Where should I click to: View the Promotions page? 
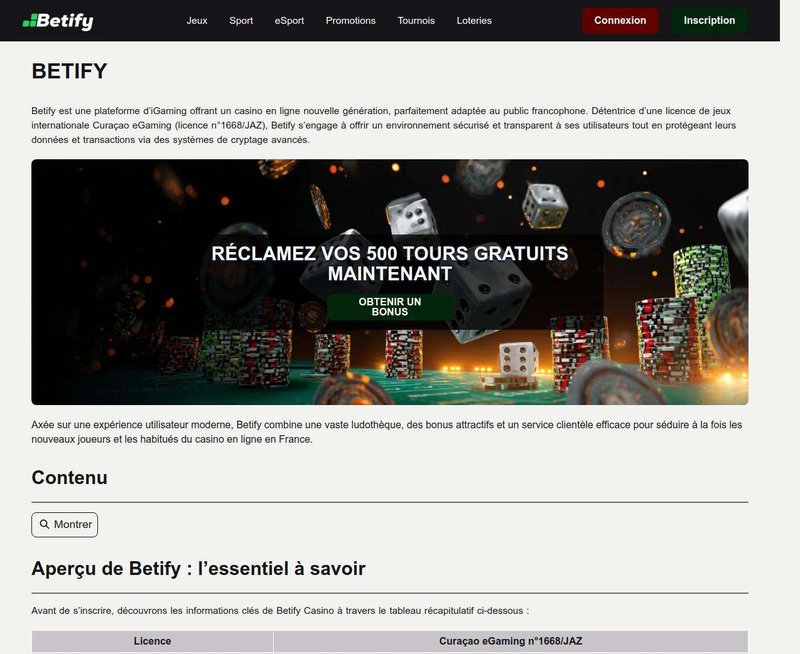point(351,21)
